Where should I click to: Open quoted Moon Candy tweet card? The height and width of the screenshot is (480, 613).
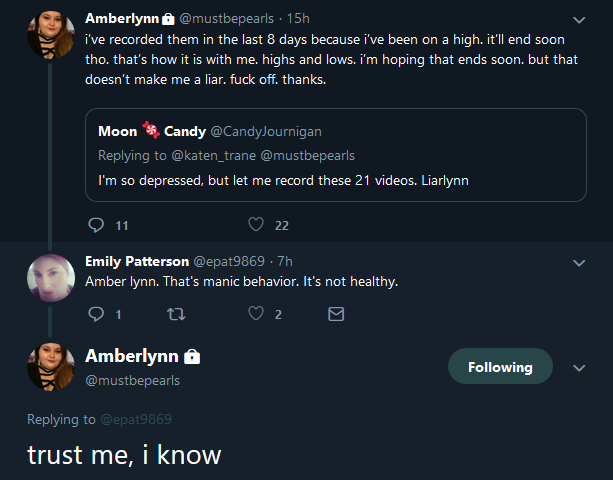(336, 155)
